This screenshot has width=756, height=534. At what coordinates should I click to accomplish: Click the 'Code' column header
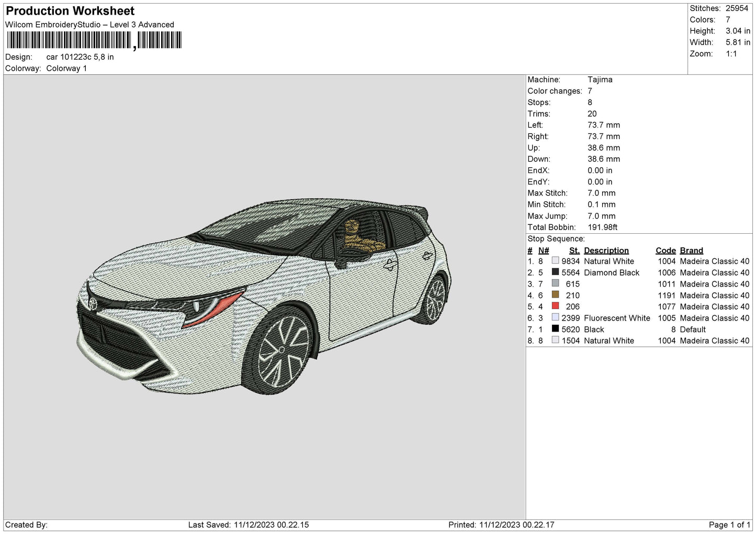pos(665,251)
